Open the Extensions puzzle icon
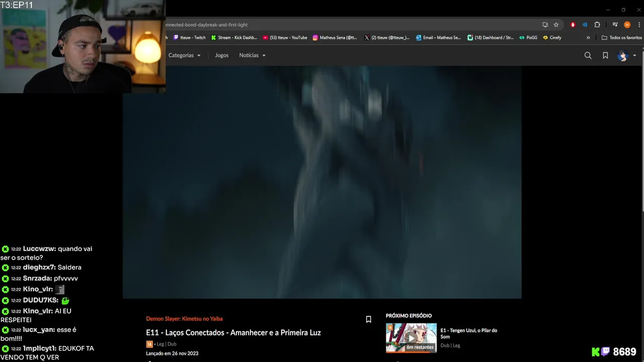Image resolution: width=644 pixels, height=362 pixels. (x=597, y=25)
